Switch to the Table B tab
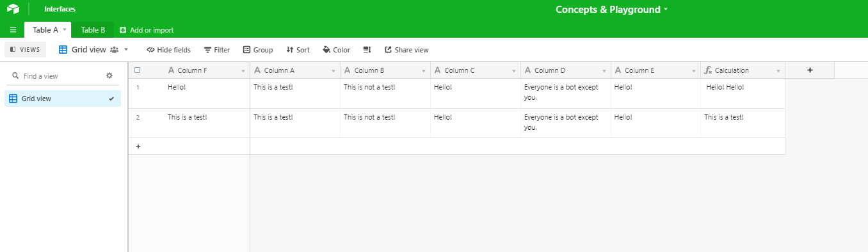868x252 pixels. click(x=93, y=30)
